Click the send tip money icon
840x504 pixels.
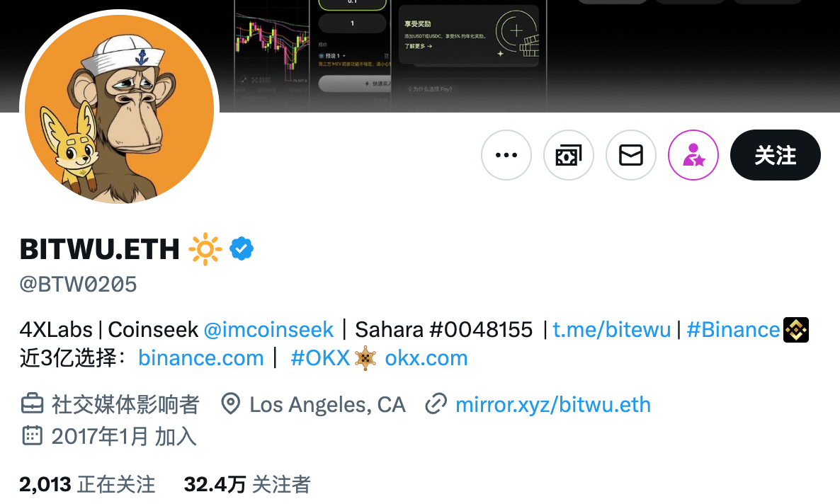pos(569,155)
